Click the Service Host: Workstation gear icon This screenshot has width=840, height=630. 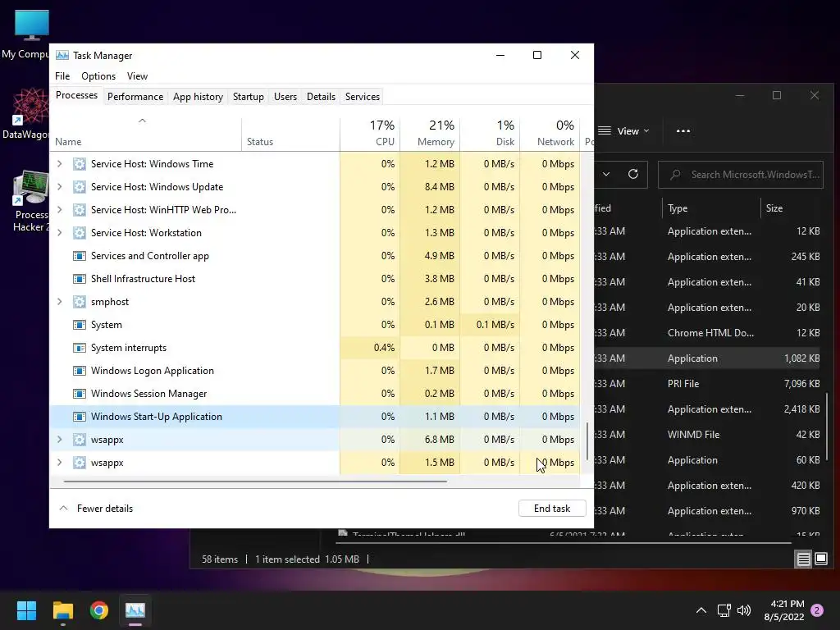(x=80, y=233)
